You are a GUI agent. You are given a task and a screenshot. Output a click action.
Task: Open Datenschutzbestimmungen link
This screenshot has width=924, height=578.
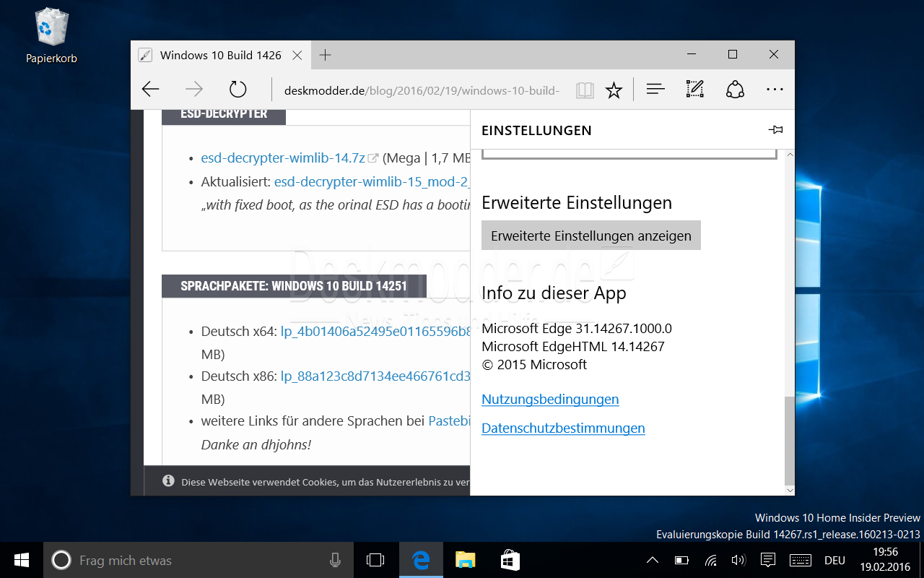click(x=563, y=428)
